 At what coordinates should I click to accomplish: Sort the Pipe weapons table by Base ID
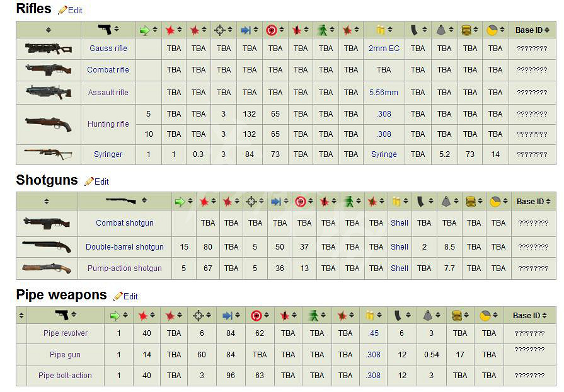coord(529,316)
